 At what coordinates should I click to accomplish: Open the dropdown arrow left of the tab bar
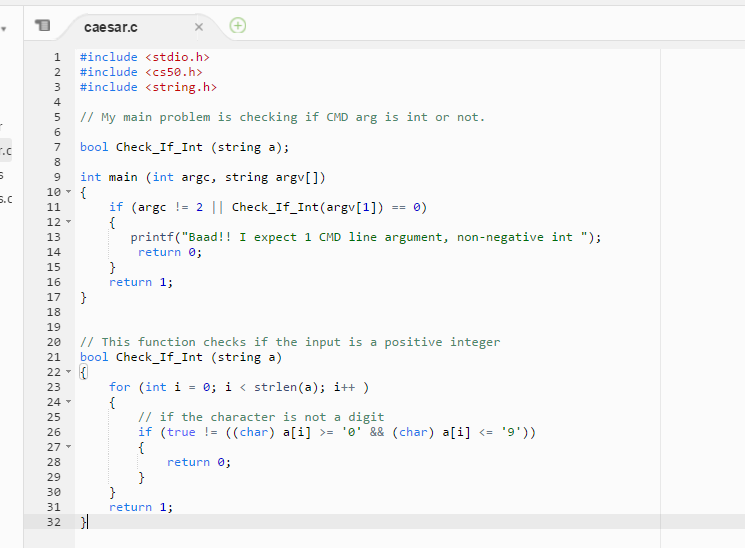point(4,29)
